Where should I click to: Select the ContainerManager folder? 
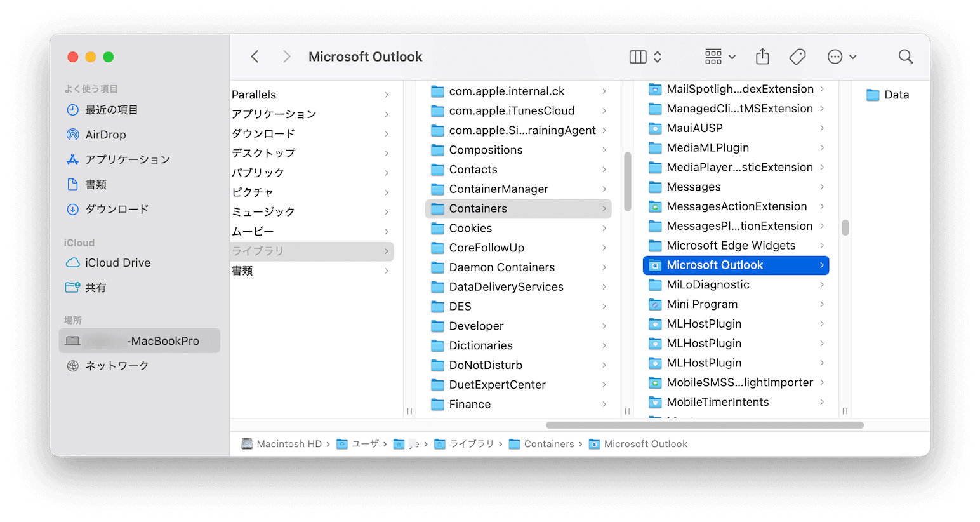519,189
